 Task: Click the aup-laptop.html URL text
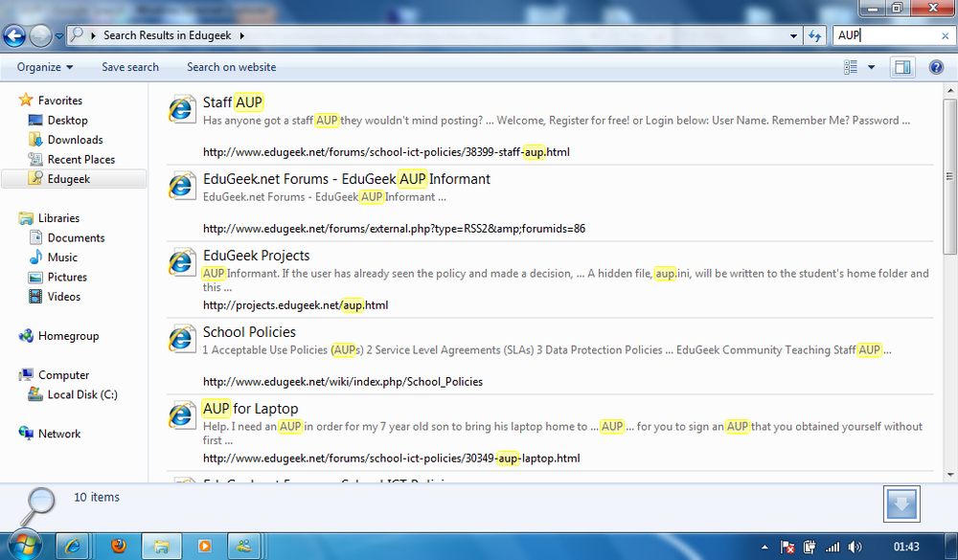point(392,458)
